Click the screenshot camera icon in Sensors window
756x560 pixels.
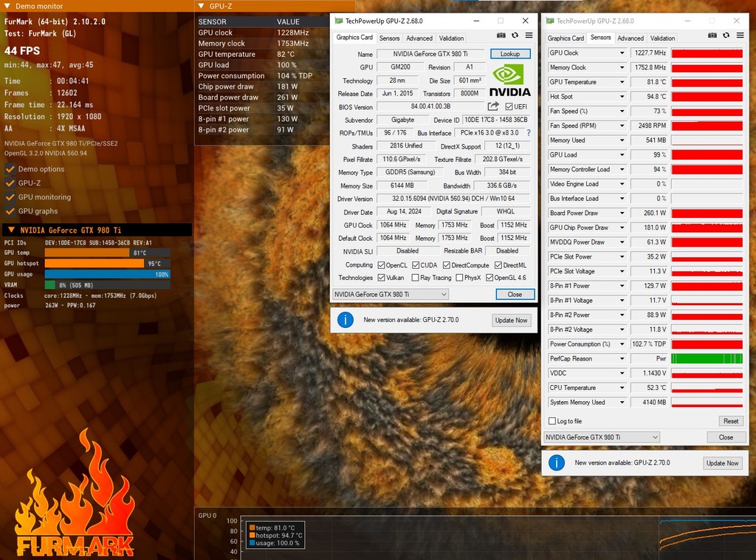pos(712,35)
